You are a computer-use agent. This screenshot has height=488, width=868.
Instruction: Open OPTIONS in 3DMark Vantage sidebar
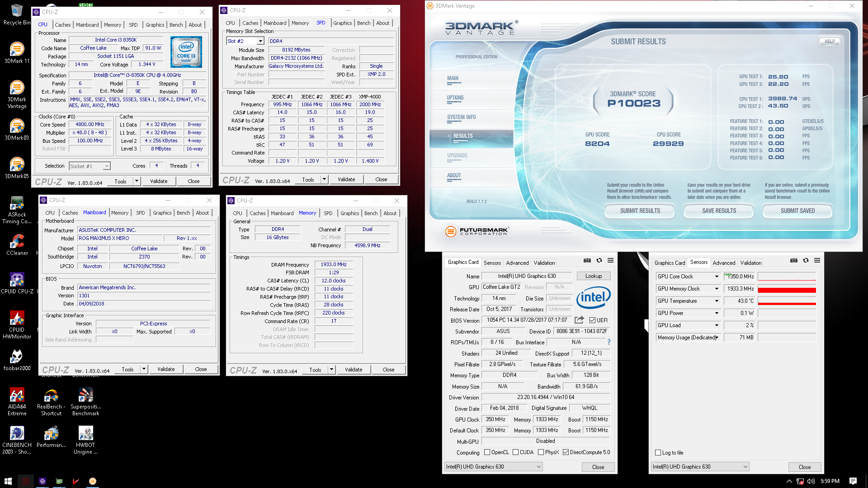455,98
